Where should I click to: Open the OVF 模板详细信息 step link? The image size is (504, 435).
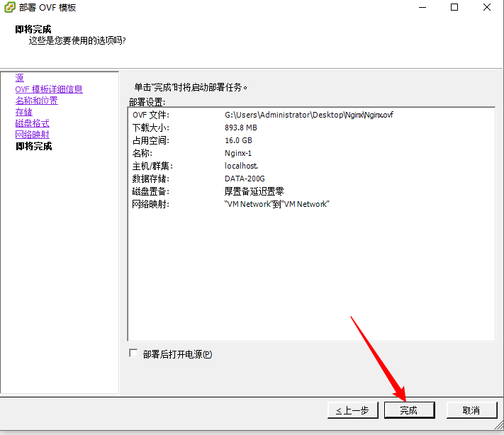click(x=49, y=89)
